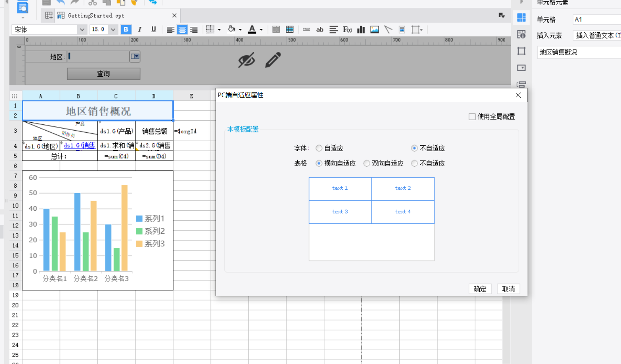
Task: Click the sub-report insert icon
Action: pos(402,29)
